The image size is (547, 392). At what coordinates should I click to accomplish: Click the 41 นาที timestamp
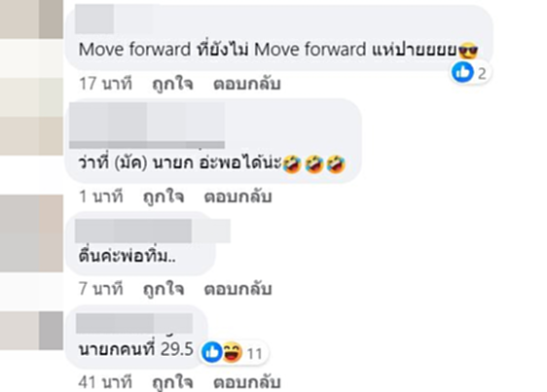pyautogui.click(x=105, y=382)
